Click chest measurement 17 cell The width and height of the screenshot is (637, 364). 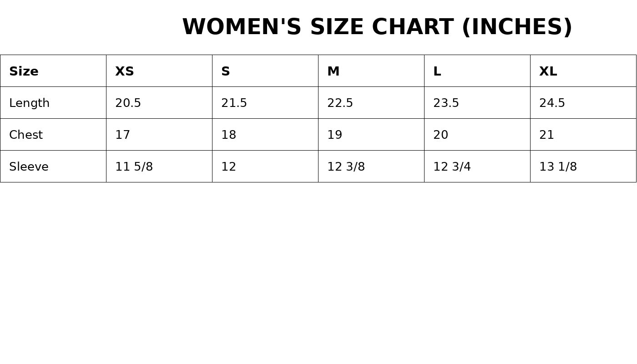(123, 135)
